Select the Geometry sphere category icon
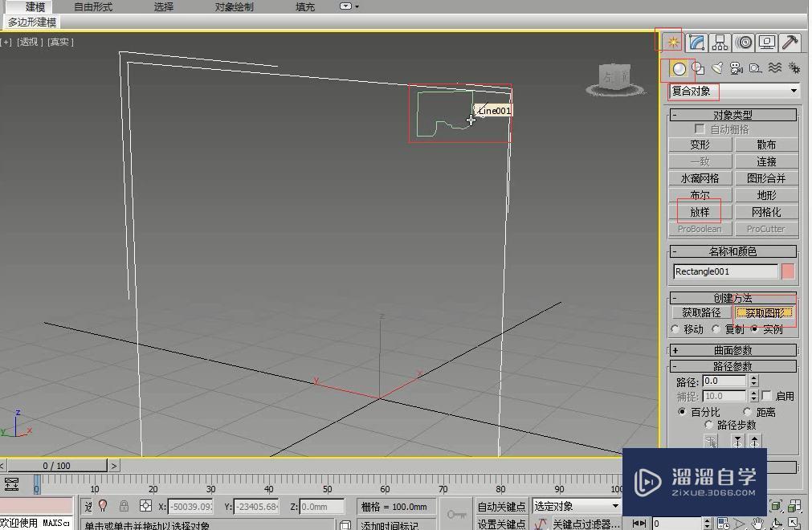The width and height of the screenshot is (812, 530). click(679, 68)
